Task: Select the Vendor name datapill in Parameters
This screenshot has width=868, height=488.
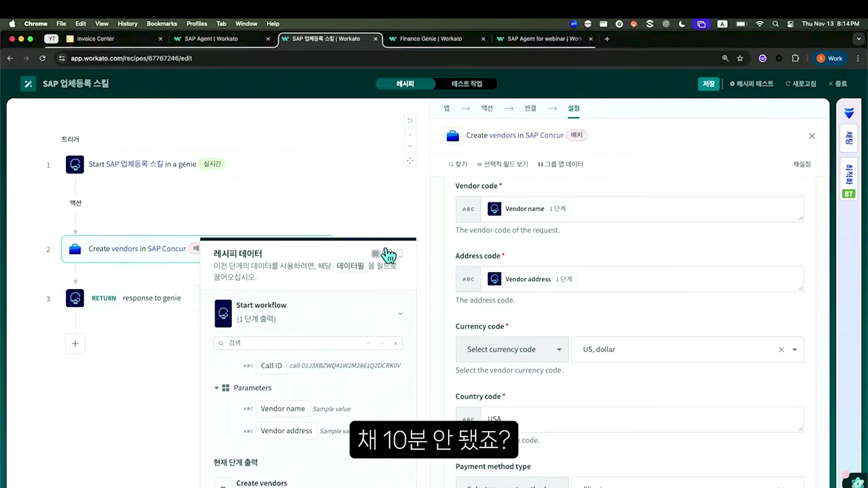Action: pyautogui.click(x=283, y=409)
